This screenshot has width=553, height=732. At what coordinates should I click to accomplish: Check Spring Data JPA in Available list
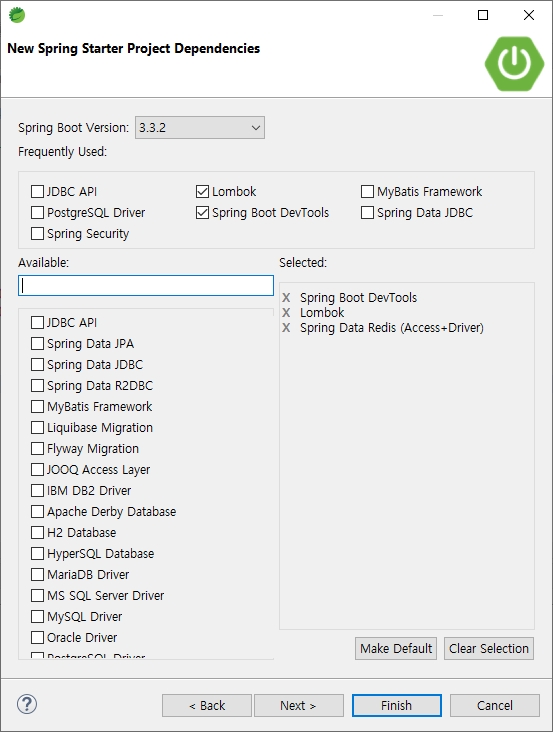coord(37,344)
